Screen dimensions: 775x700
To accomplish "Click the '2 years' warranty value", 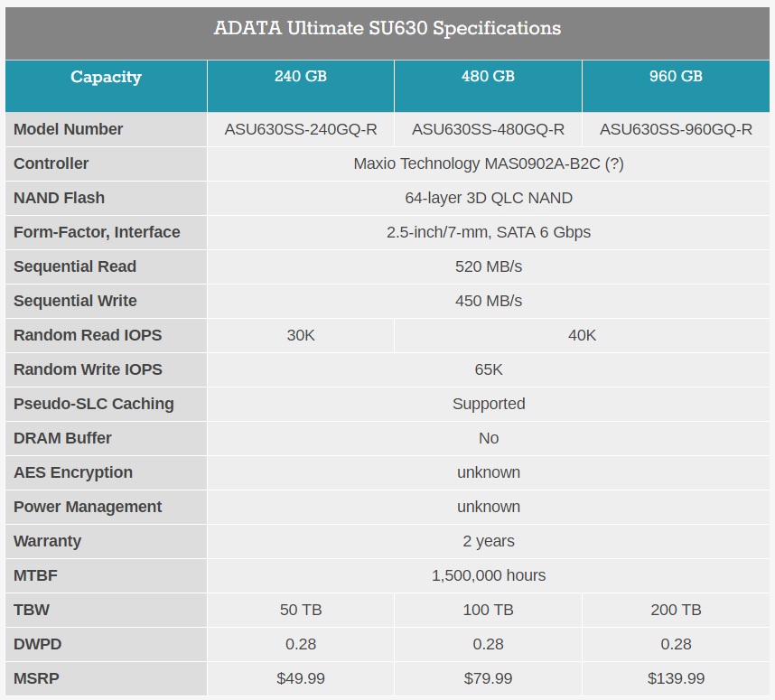I will pos(489,541).
